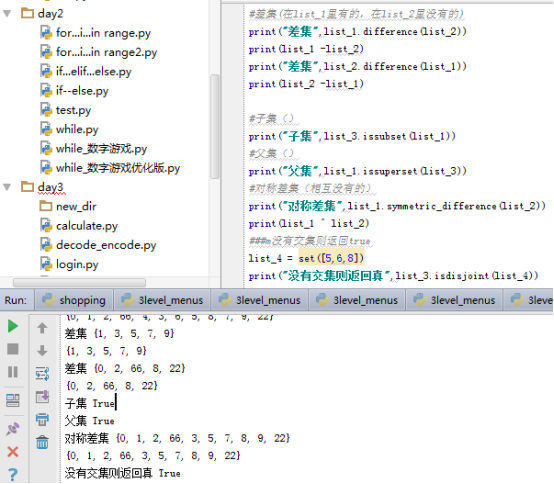Click the Run: label of the tool window
This screenshot has width=554, height=484.
16,300
